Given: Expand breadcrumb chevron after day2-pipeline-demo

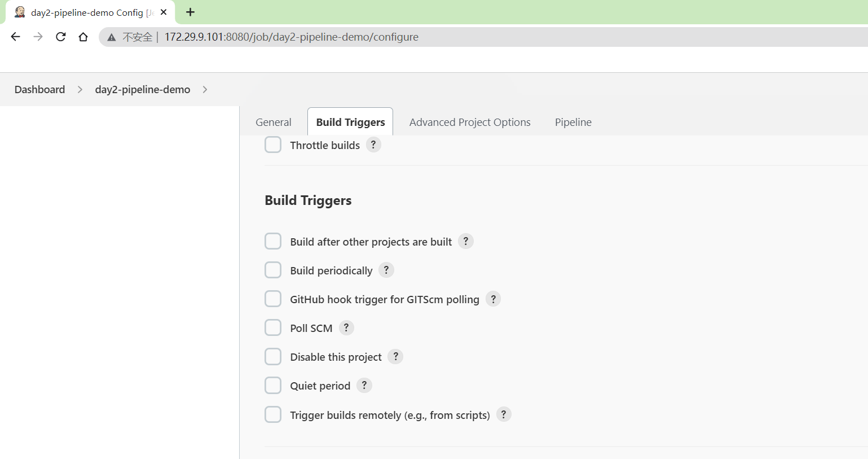Looking at the screenshot, I should tap(205, 89).
